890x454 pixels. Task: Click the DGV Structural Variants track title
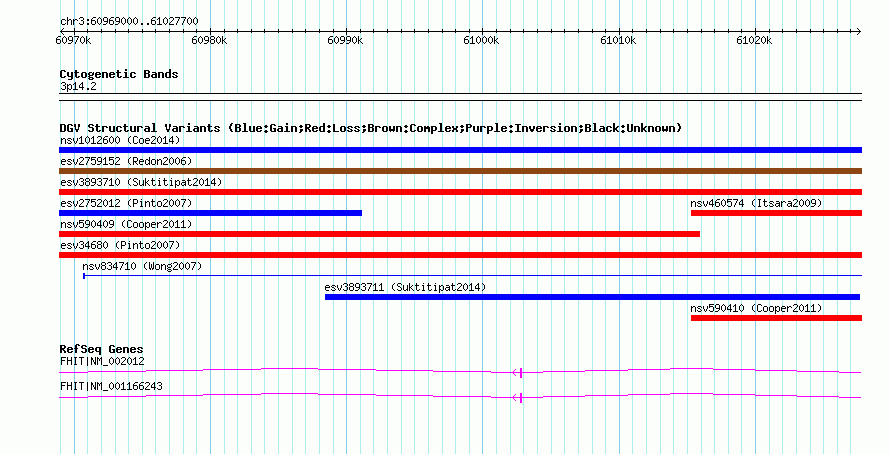[x=371, y=128]
